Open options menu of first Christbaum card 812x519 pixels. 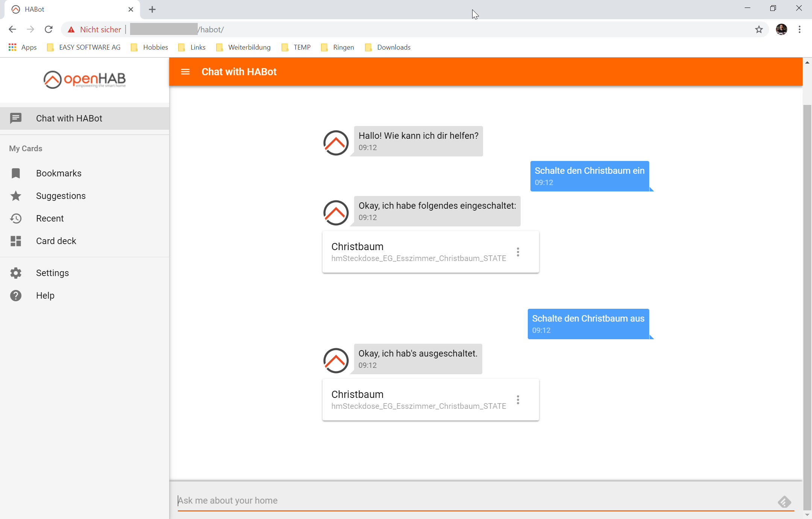(518, 252)
